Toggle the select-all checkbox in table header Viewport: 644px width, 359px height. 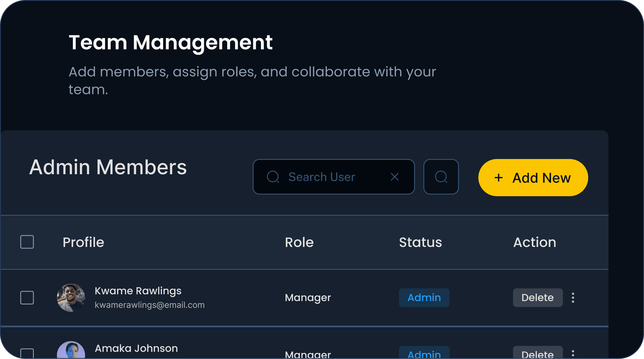(27, 242)
